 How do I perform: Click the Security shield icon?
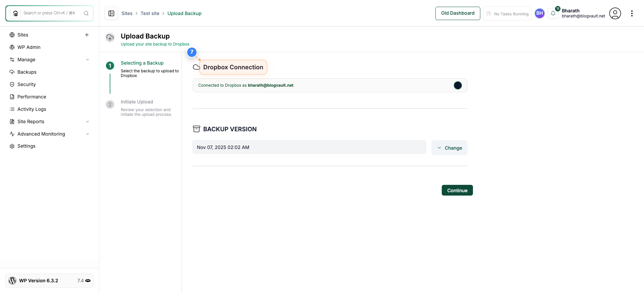[x=12, y=84]
